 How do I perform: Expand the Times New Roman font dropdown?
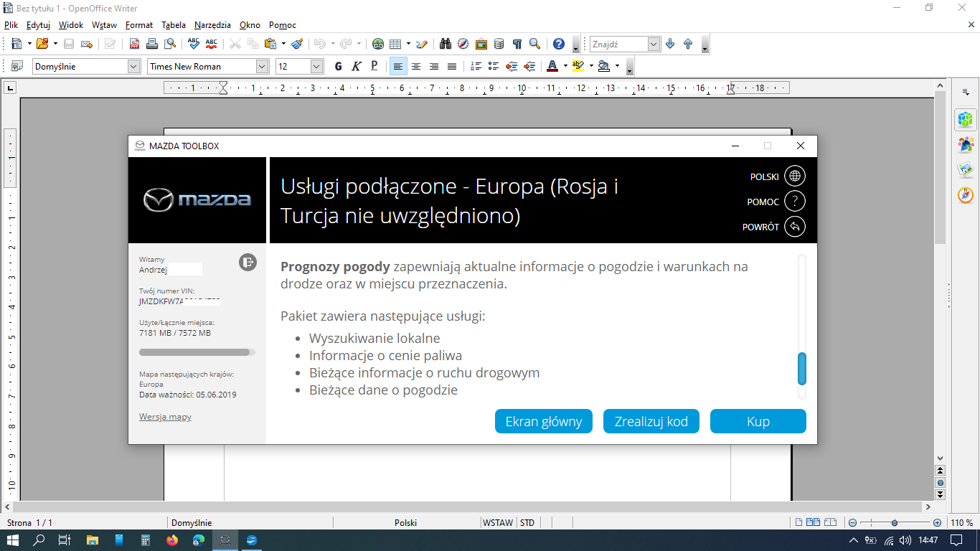tap(262, 66)
